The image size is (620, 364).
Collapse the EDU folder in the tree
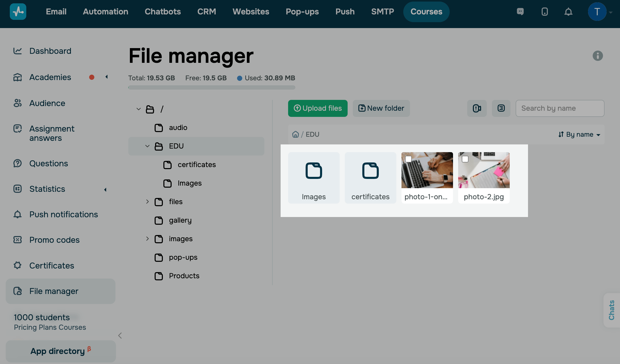coord(147,146)
